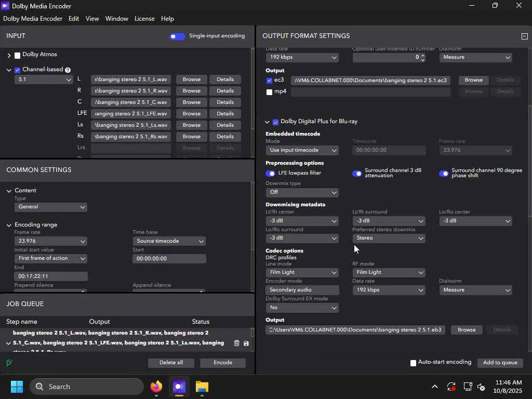Viewport: 532px width, 399px height.
Task: Collapse Dolby Digital Plus for Blu-ray section
Action: tap(268, 122)
